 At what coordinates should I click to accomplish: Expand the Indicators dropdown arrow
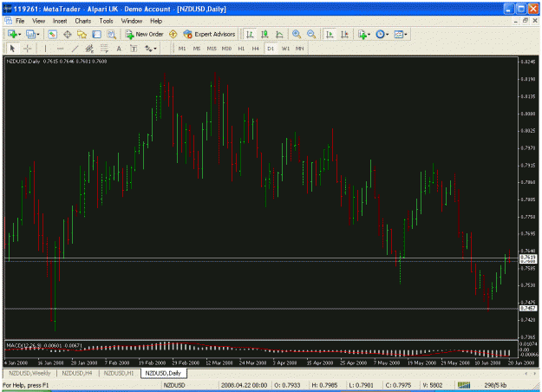(369, 34)
